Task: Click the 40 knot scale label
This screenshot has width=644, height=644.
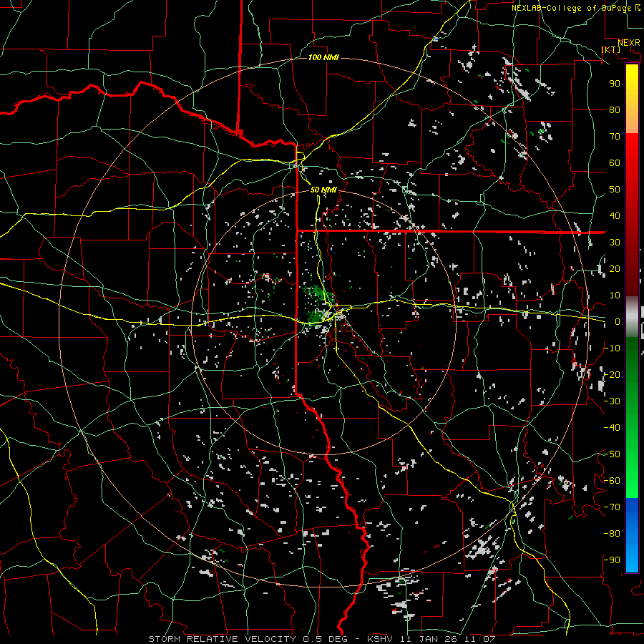Action: (x=615, y=215)
